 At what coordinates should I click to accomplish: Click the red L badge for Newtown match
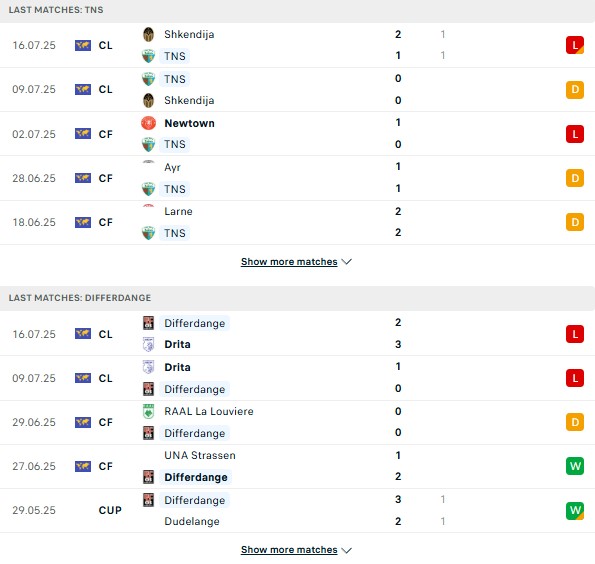(x=575, y=134)
